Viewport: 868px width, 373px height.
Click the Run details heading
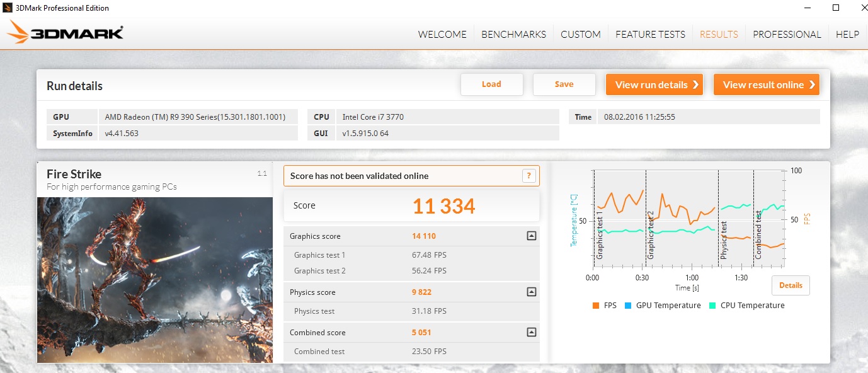pyautogui.click(x=74, y=86)
